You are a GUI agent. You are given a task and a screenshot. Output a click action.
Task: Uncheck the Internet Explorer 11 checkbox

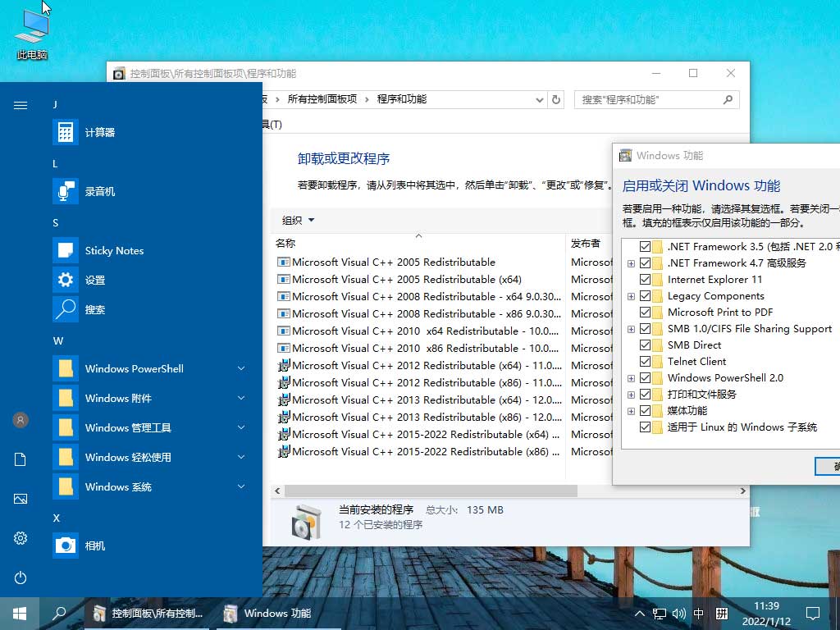645,279
